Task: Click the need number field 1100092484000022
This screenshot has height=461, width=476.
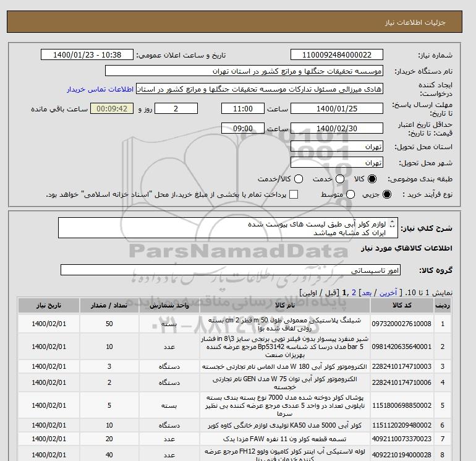Action: tap(337, 54)
